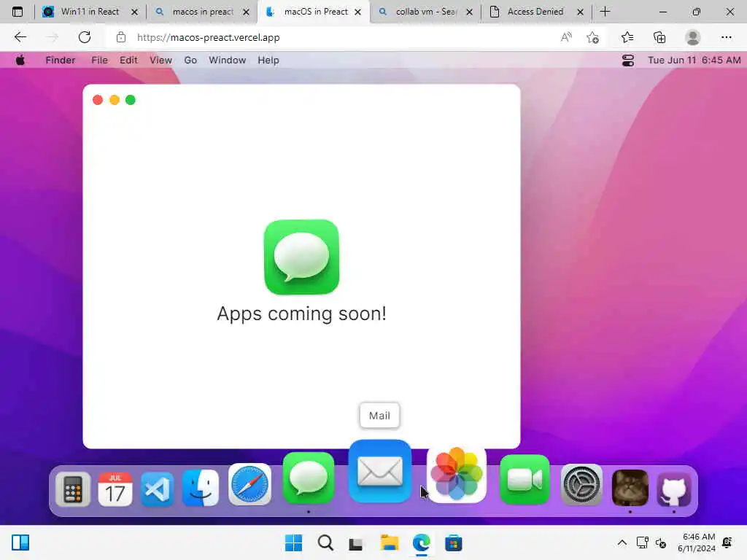Viewport: 747px width, 560px height.
Task: Open the Windows Start menu
Action: [x=293, y=542]
